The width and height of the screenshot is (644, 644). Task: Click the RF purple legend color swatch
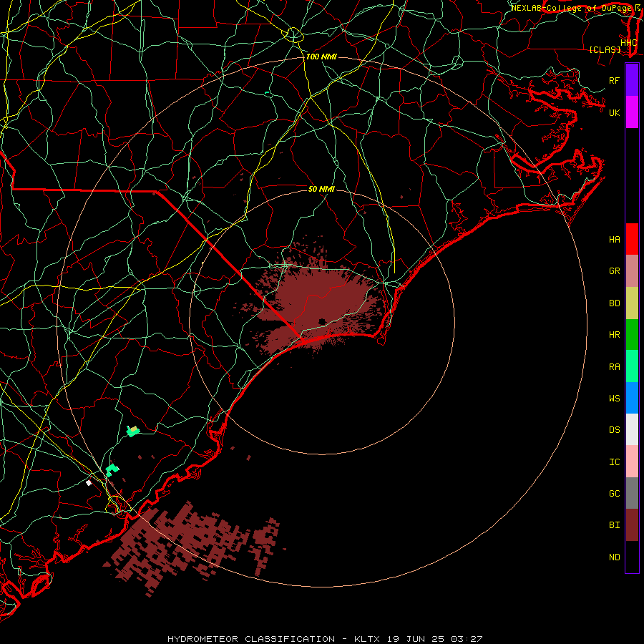(x=632, y=80)
